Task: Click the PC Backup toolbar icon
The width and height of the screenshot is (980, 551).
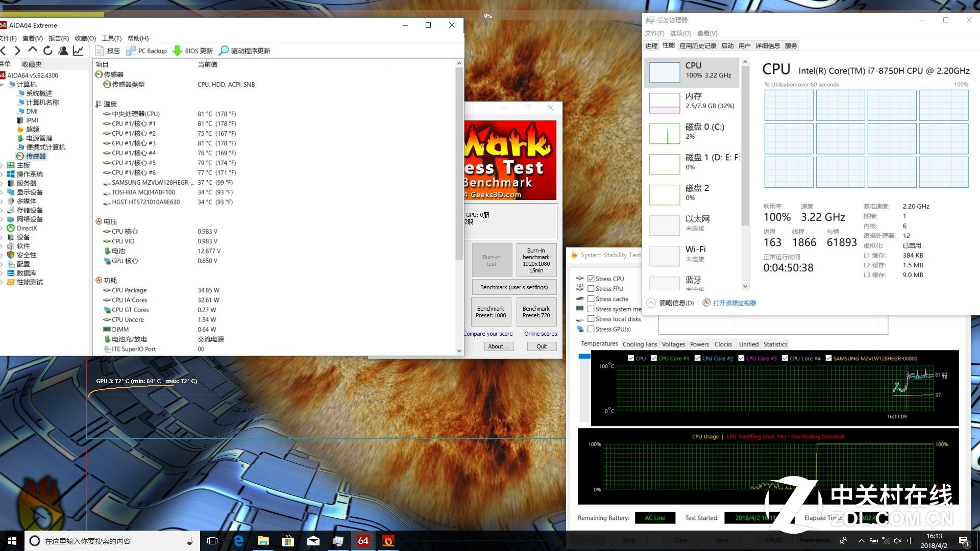Action: (131, 51)
